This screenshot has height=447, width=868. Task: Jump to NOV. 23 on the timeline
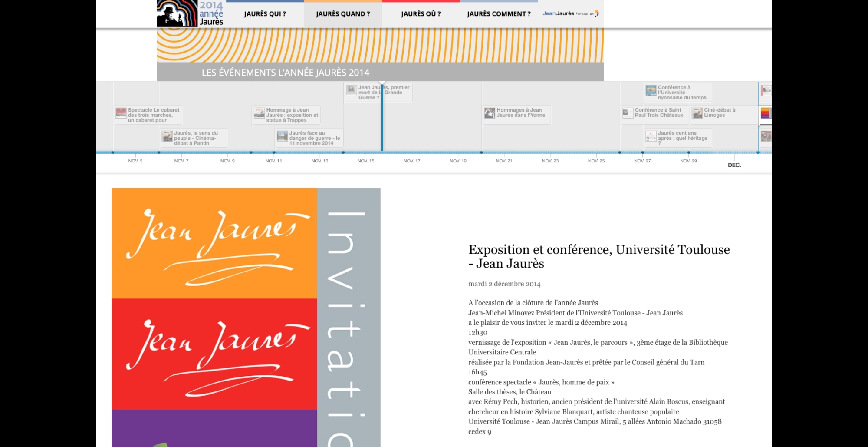tap(550, 161)
